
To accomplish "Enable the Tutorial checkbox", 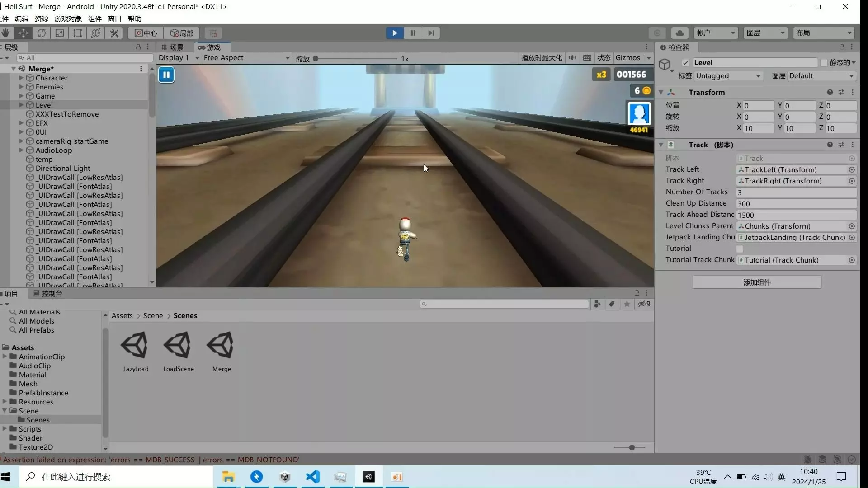I will (740, 249).
